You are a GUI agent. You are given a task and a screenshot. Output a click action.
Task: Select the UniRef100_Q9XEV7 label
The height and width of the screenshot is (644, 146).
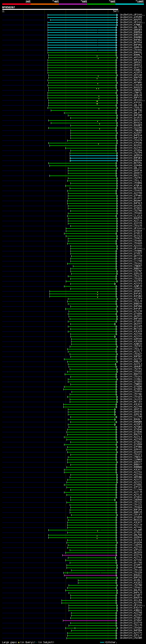click(131, 173)
